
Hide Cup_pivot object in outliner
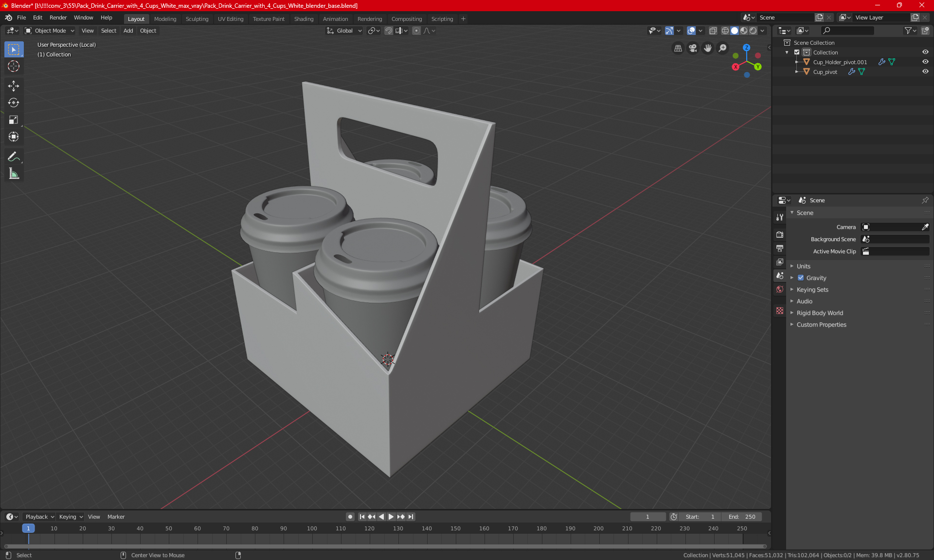pyautogui.click(x=925, y=71)
